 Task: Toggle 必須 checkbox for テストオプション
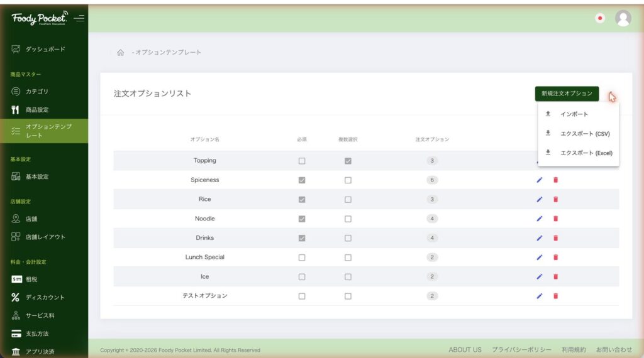[302, 296]
